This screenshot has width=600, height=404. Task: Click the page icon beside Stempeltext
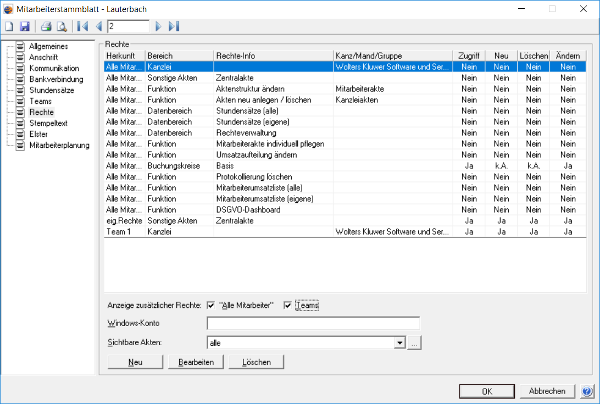20,123
